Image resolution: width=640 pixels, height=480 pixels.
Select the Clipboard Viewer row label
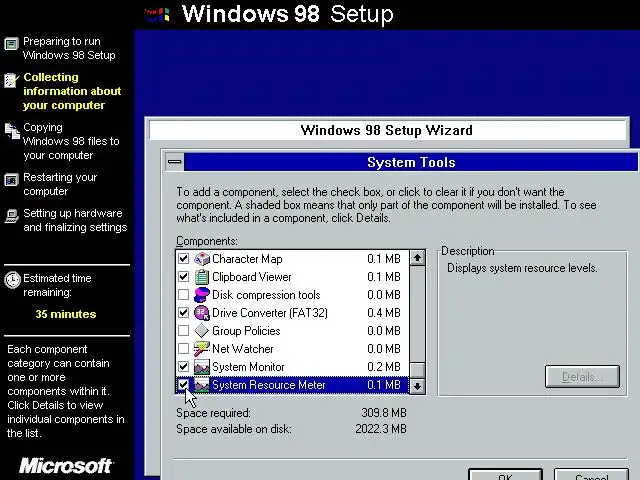252,277
